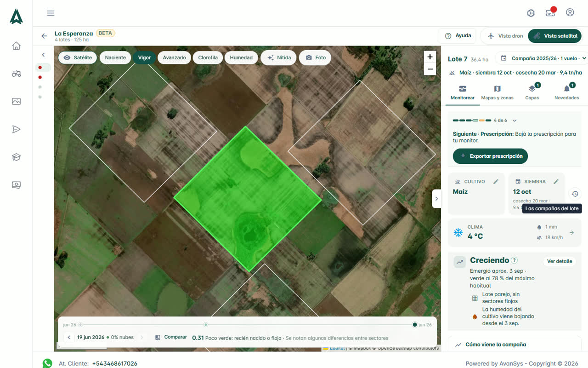Open the paper plane sidebar icon
Screen dimensions: 588x368
[17, 129]
